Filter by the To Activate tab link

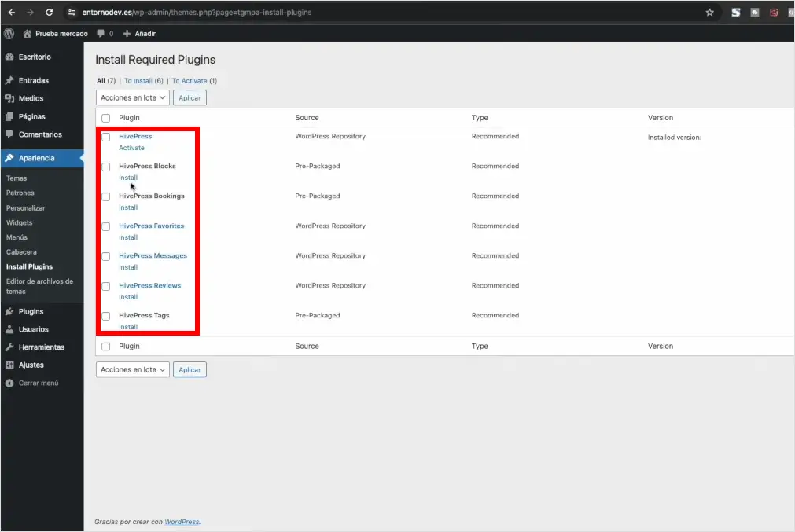coord(189,81)
